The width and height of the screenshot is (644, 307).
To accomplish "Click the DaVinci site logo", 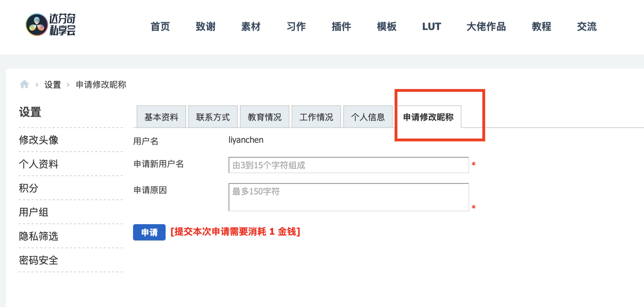I will click(51, 25).
